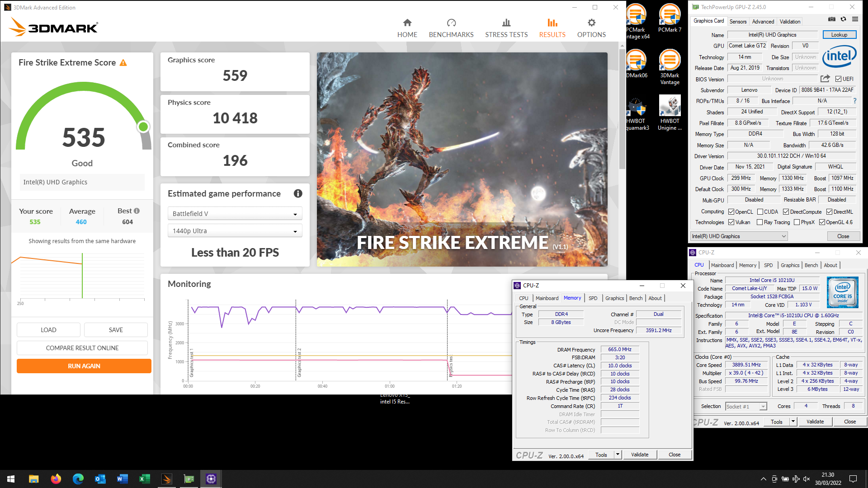
Task: Click Validate in CPU-Z Memory window
Action: click(x=639, y=455)
